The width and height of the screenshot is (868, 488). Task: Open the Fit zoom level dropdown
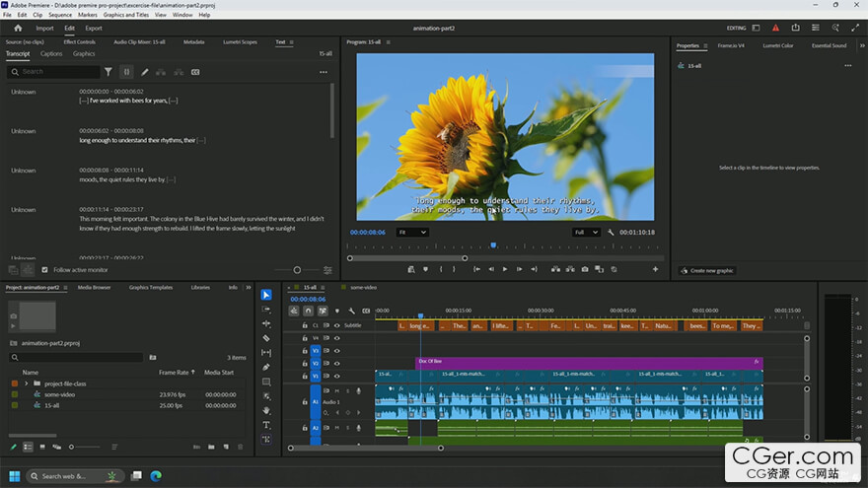click(x=411, y=233)
